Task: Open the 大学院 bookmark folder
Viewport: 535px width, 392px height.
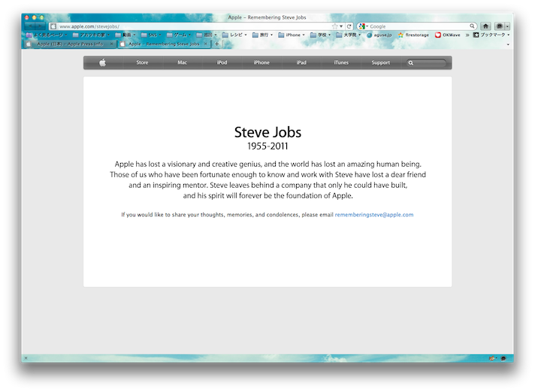Action: click(x=349, y=35)
